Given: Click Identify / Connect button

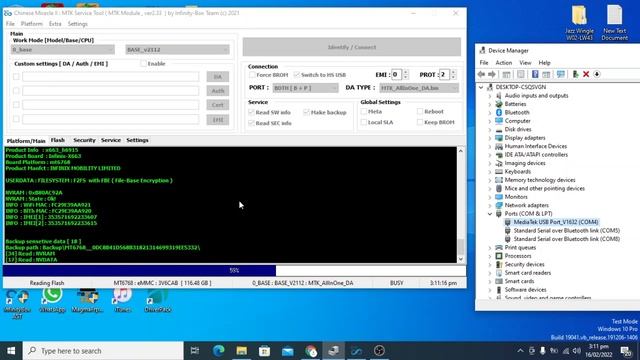Looking at the screenshot, I should [x=352, y=47].
